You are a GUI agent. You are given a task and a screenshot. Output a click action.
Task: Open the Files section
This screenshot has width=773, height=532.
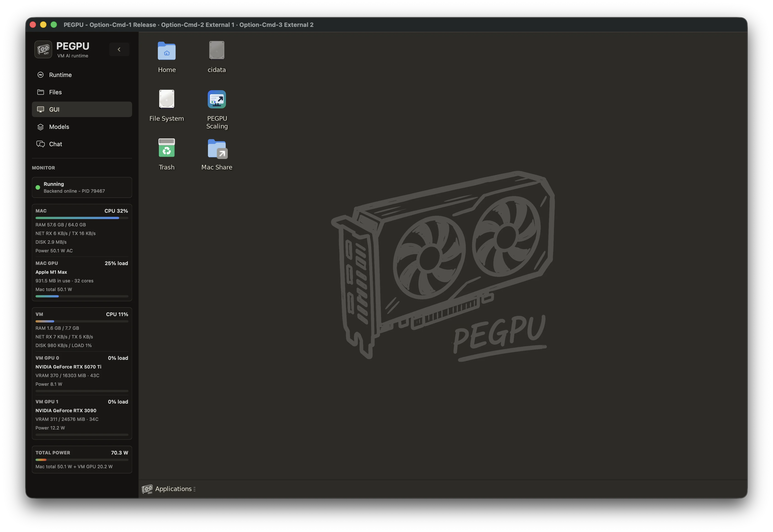coord(82,92)
